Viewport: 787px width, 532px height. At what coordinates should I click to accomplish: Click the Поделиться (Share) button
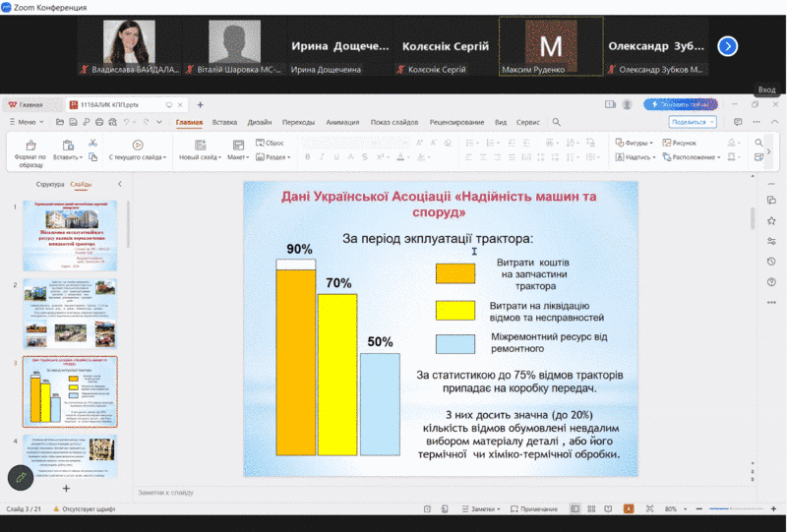pyautogui.click(x=693, y=122)
